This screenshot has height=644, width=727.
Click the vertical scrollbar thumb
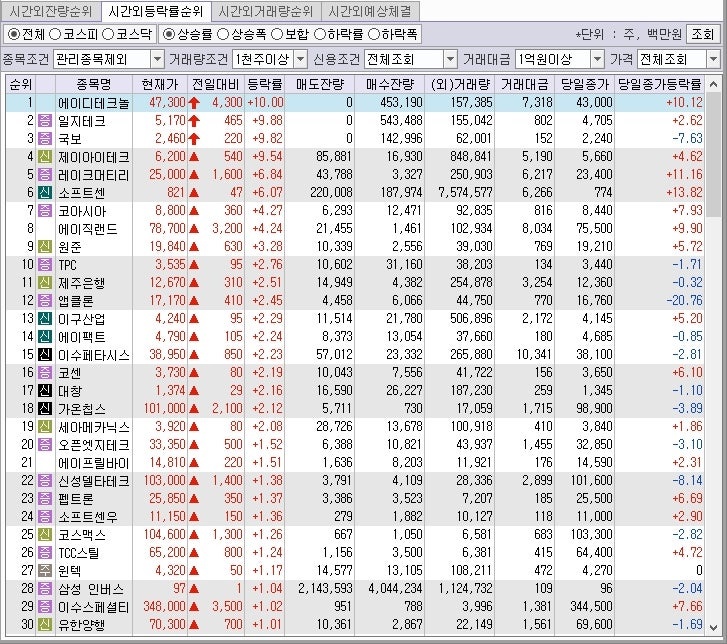tap(713, 154)
